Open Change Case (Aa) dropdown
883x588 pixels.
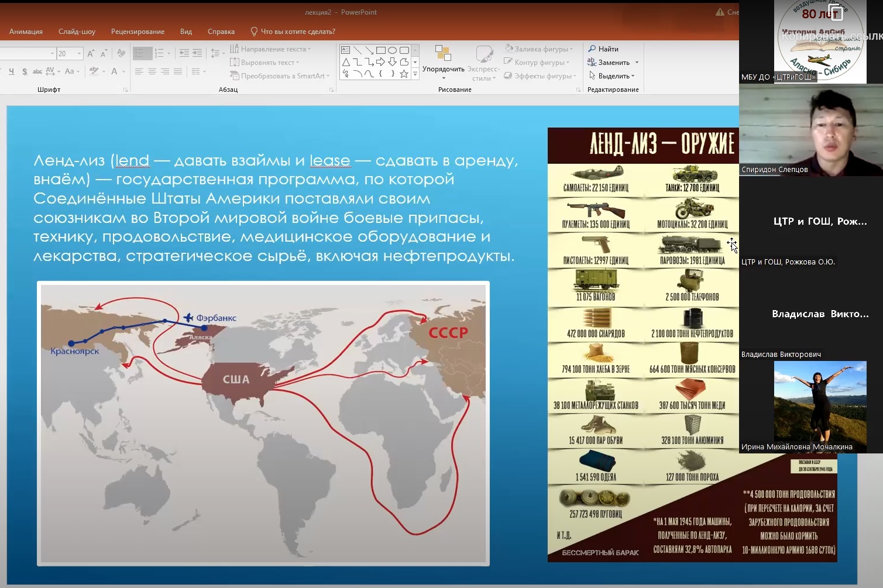click(x=72, y=71)
